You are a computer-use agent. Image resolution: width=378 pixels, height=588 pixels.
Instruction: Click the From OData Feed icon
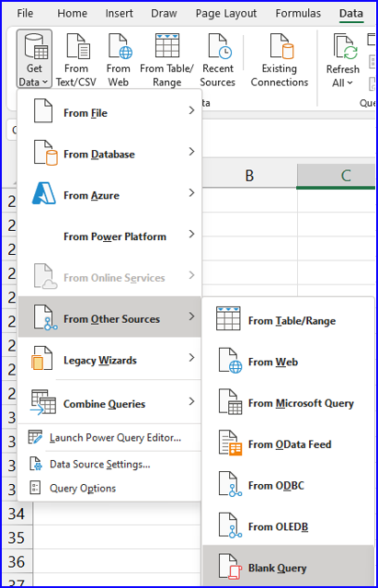coord(231,443)
